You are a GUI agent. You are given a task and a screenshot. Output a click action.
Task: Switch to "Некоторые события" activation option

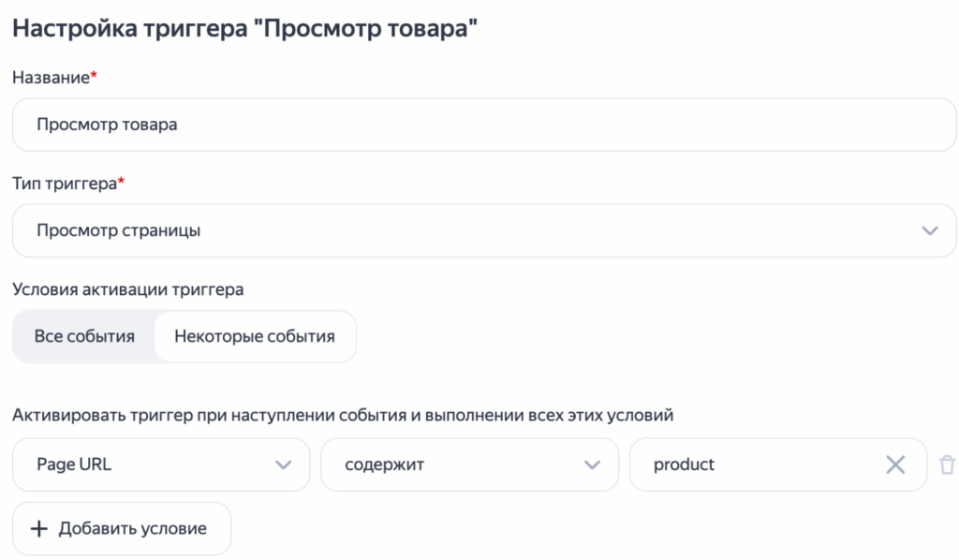tap(255, 335)
